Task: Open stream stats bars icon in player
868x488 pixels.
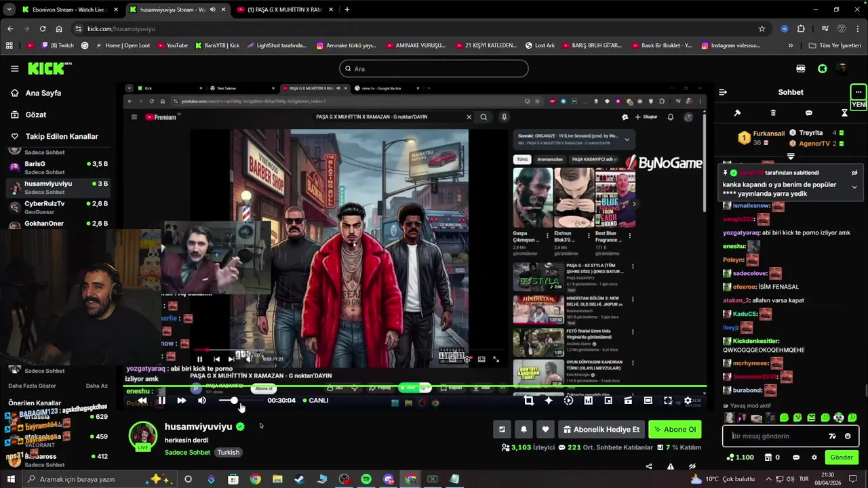Action: pos(588,401)
